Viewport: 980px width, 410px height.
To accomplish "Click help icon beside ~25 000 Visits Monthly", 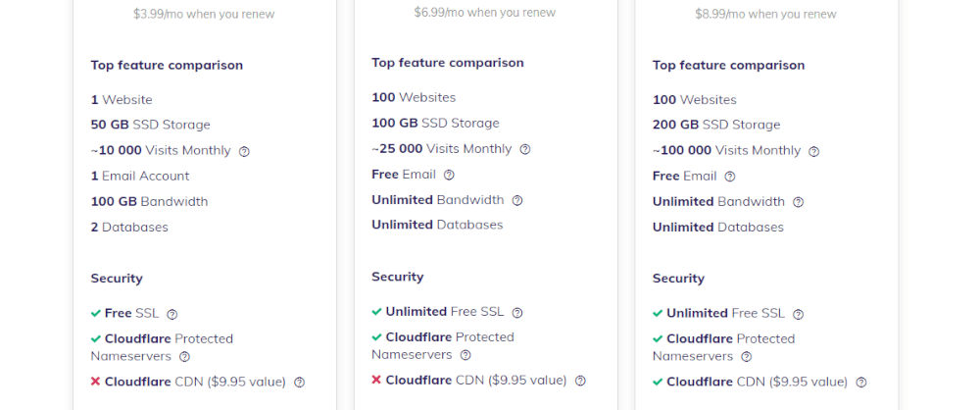I will pos(525,149).
